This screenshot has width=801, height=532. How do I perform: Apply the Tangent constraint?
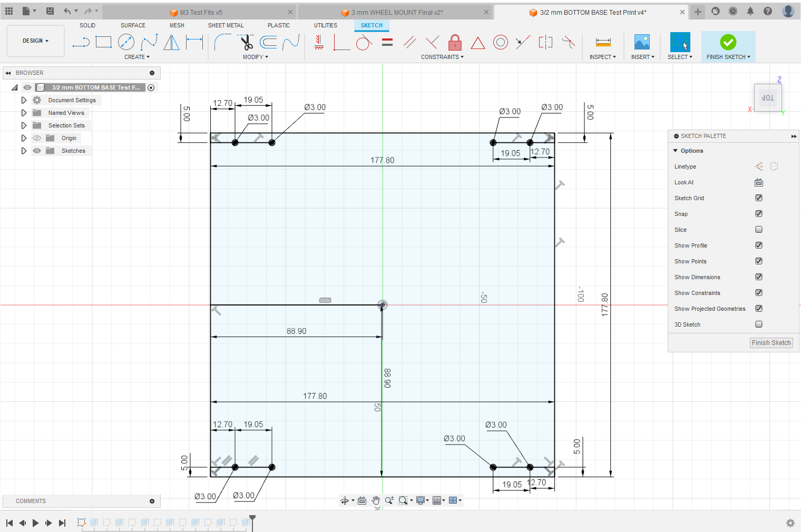(364, 42)
